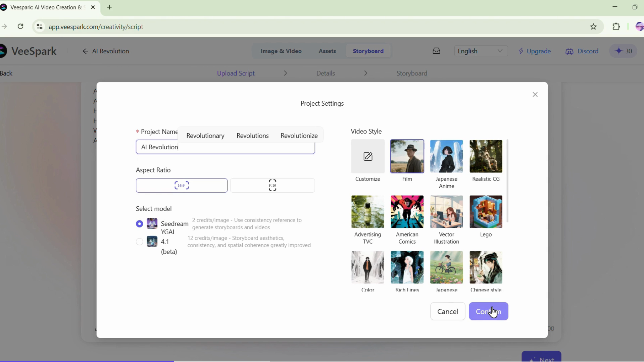Click the Seedream model icon
Image resolution: width=644 pixels, height=362 pixels.
(x=152, y=223)
